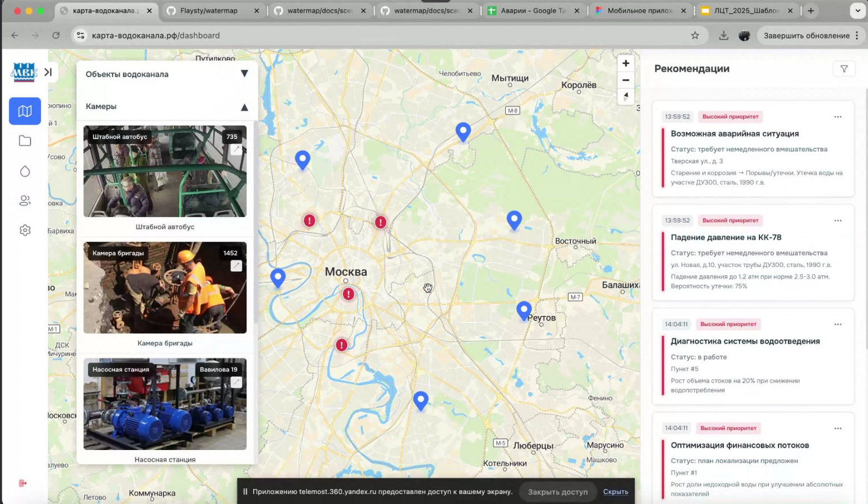The image size is (868, 504).
Task: Collapse the sidebar using the arrow toggle
Action: (x=48, y=71)
